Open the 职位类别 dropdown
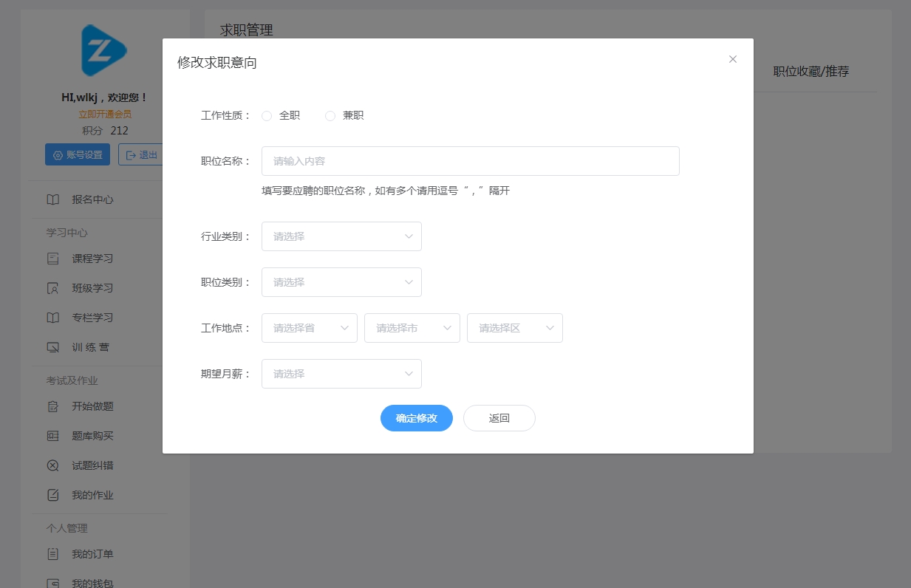Image resolution: width=911 pixels, height=588 pixels. (x=341, y=282)
